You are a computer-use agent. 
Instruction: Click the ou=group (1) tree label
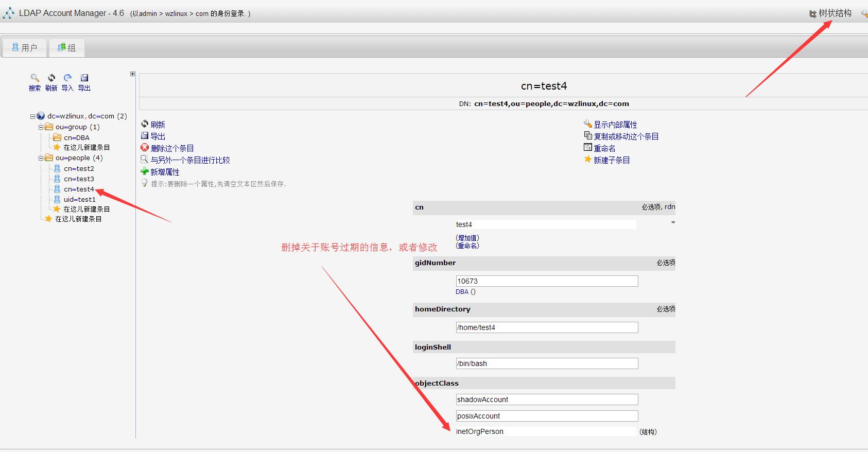(x=78, y=127)
